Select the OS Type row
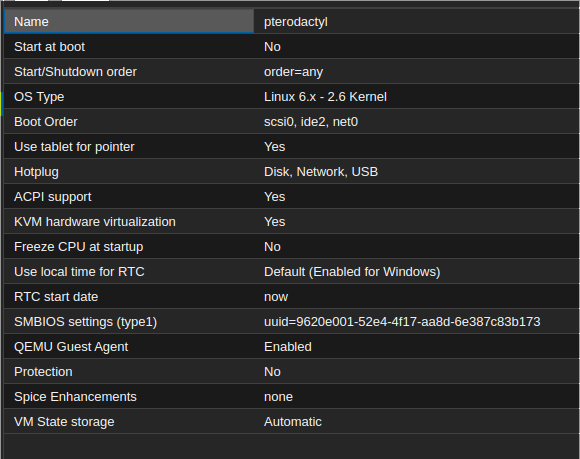 tap(291, 97)
